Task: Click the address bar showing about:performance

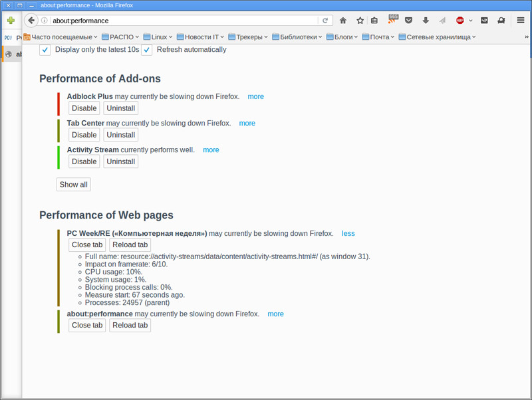Action: [184, 21]
